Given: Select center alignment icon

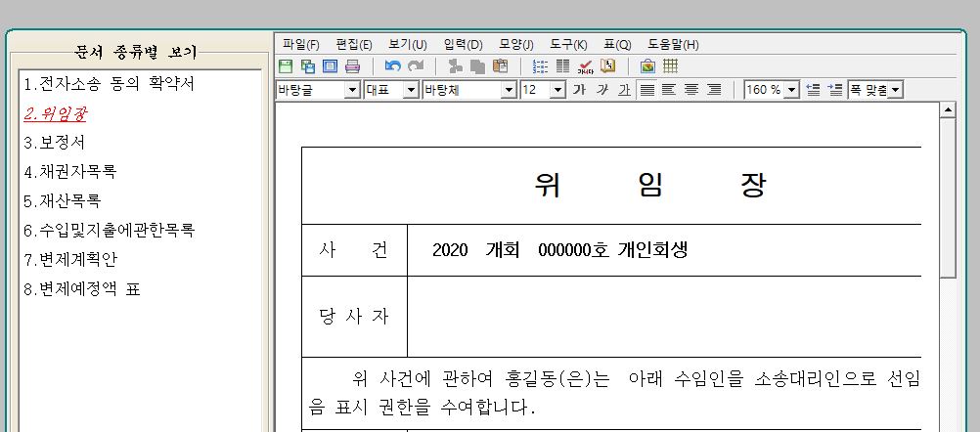Looking at the screenshot, I should 691,90.
